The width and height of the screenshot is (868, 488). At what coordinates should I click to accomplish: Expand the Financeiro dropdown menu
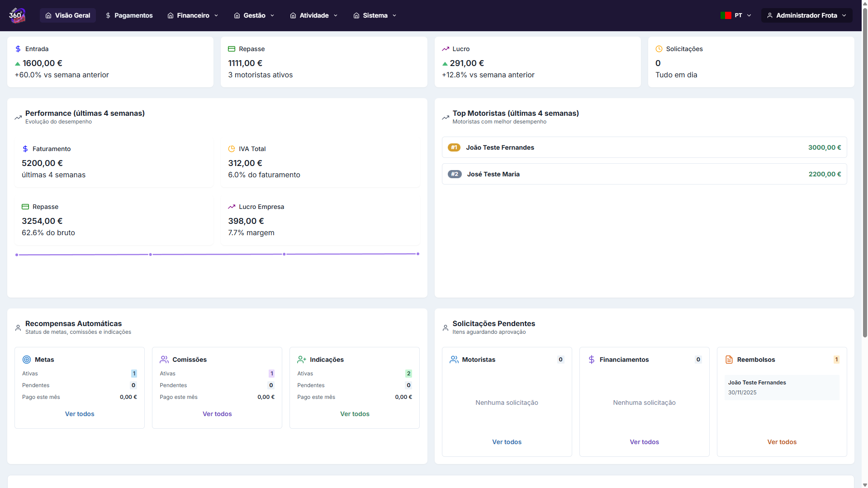[x=193, y=15]
